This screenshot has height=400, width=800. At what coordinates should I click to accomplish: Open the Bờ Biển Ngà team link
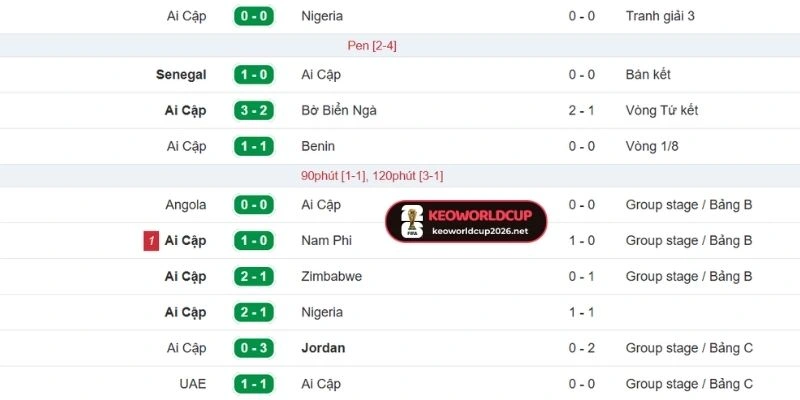[338, 110]
